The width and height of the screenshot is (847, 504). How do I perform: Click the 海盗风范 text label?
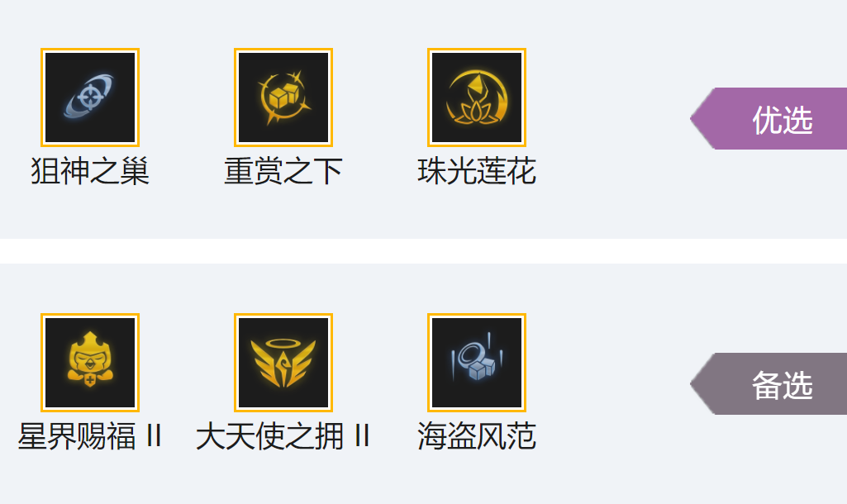coord(477,436)
